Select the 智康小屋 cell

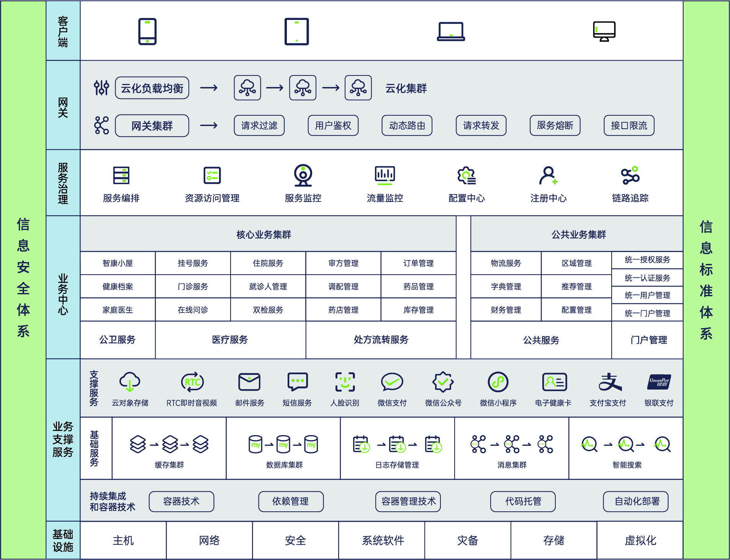[x=118, y=263]
